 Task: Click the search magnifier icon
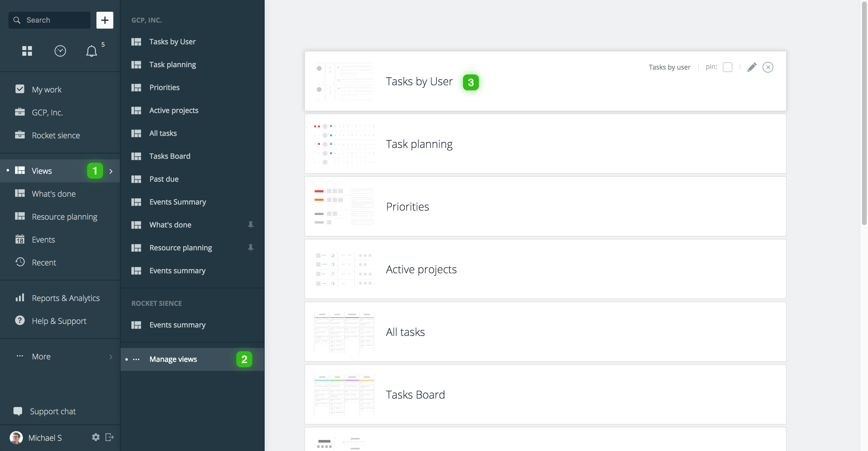pos(17,20)
